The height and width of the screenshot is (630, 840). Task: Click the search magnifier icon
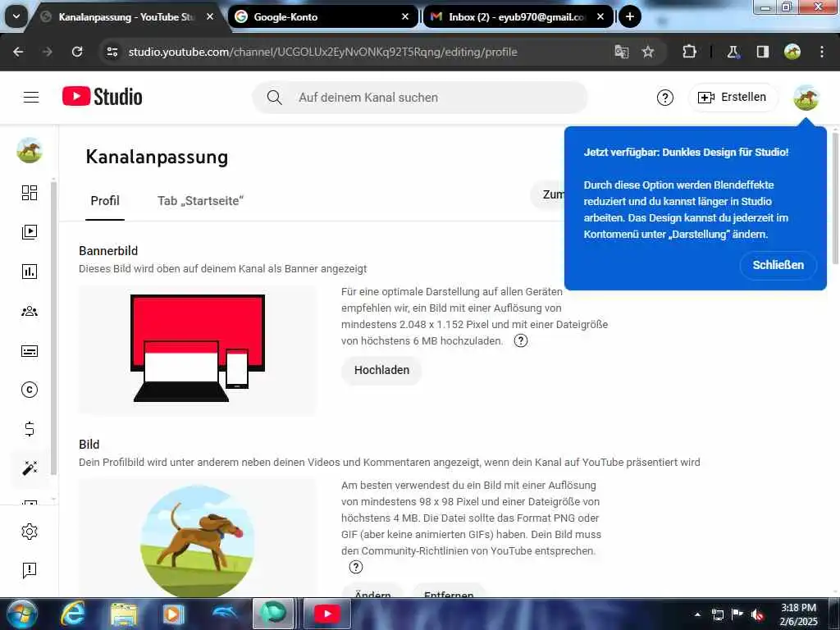[x=274, y=98]
